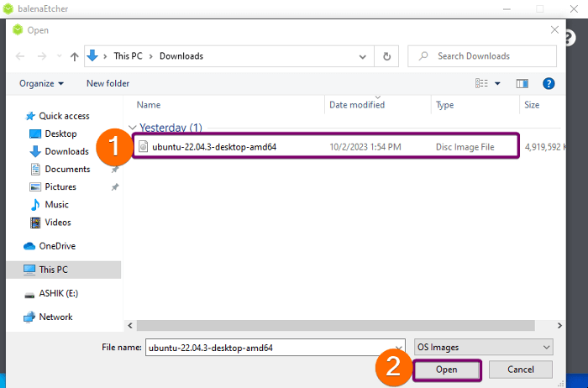Click the Back navigation arrow
Image resolution: width=588 pixels, height=388 pixels.
coord(20,56)
